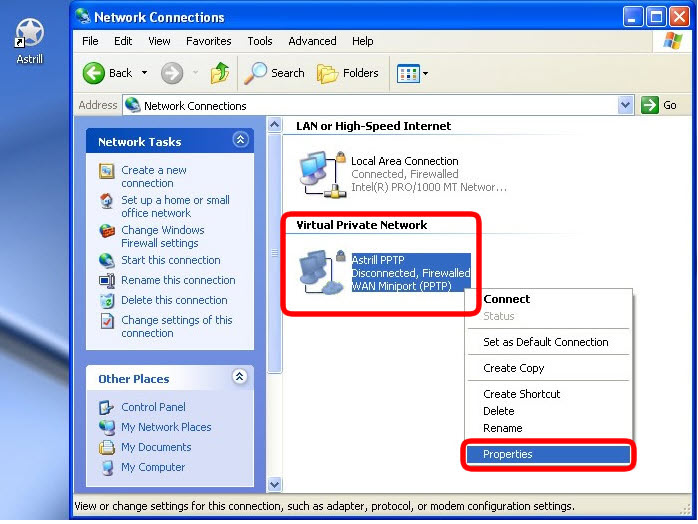Click Start this connection link
Image resolution: width=698 pixels, height=524 pixels.
170,260
